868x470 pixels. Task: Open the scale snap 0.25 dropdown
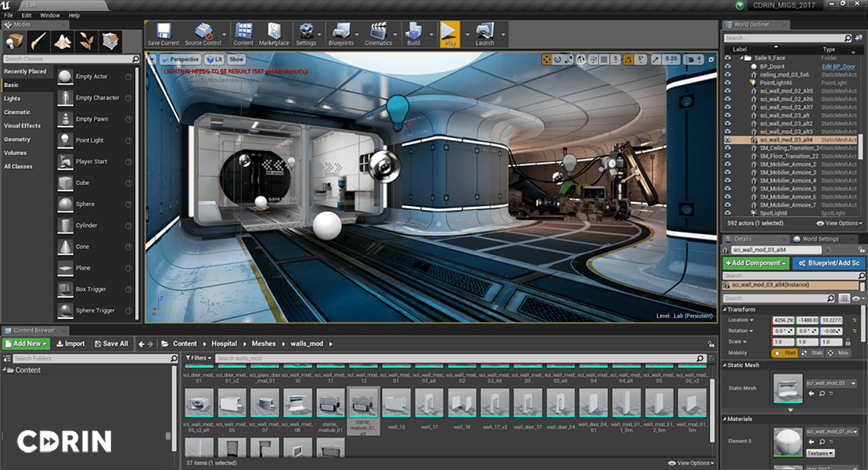671,60
